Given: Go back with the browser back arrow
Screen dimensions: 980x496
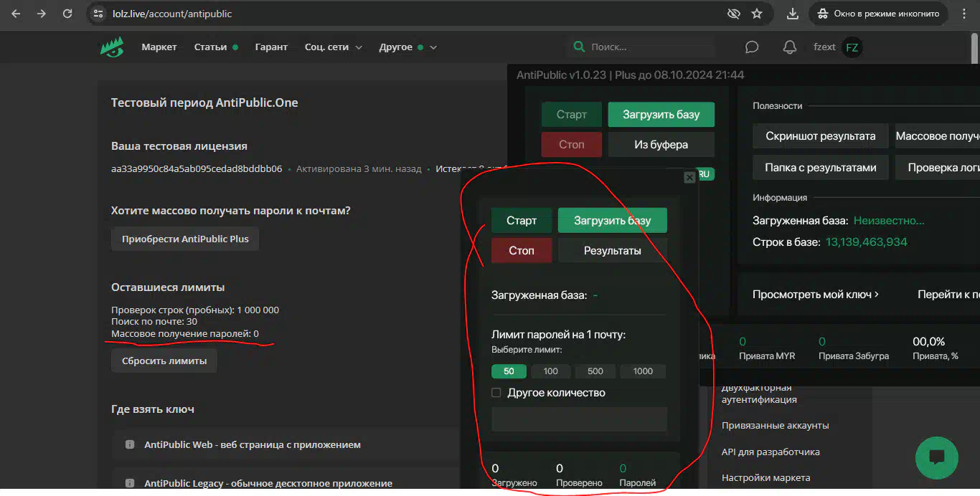Looking at the screenshot, I should [x=16, y=14].
